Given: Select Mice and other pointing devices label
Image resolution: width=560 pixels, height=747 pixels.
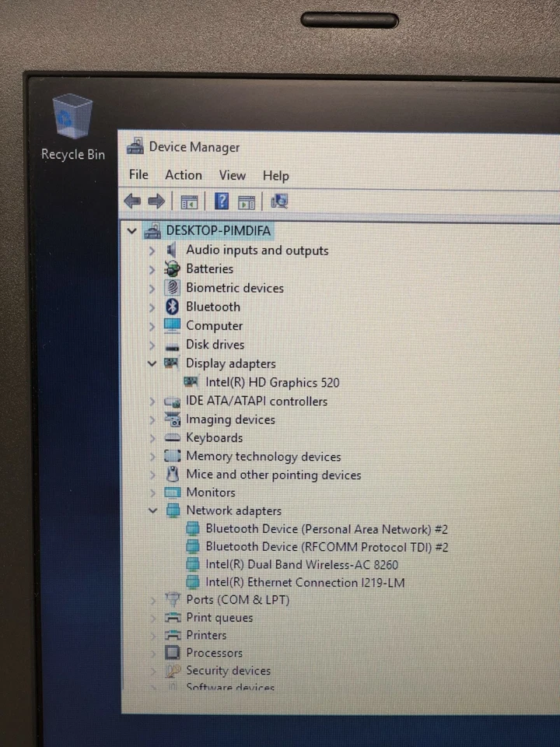Looking at the screenshot, I should click(273, 475).
